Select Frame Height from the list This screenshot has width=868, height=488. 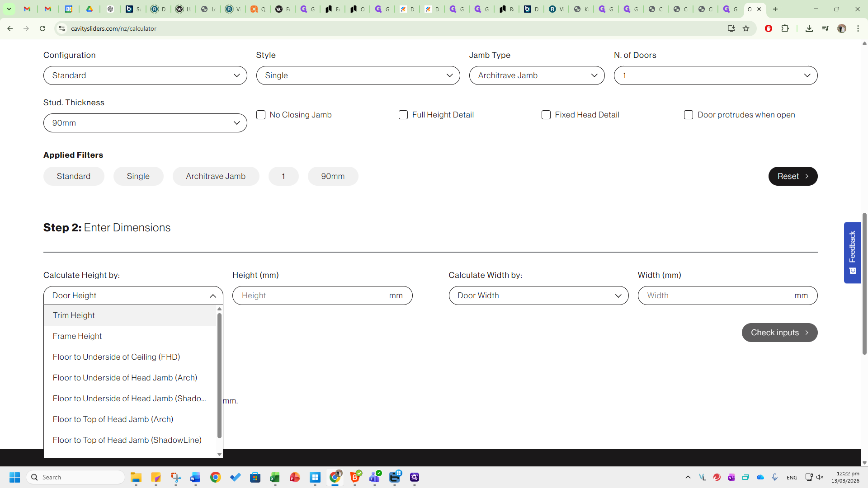77,336
